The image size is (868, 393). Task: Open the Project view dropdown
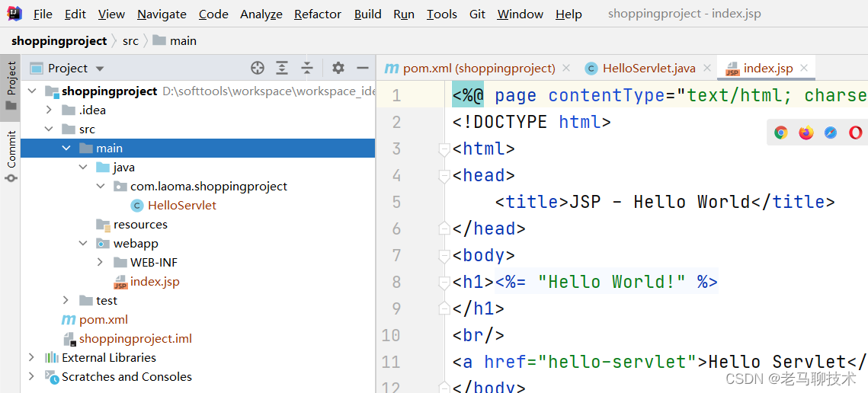100,69
